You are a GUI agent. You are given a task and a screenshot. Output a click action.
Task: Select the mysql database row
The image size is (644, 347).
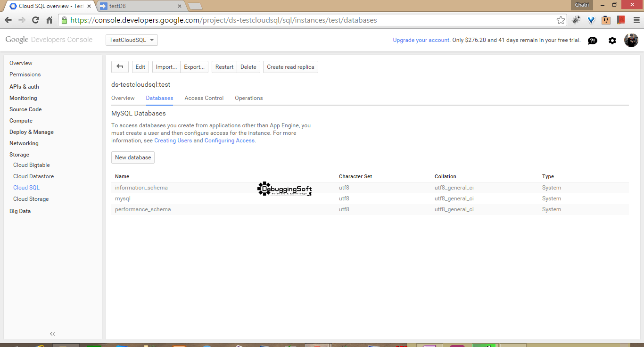click(370, 198)
